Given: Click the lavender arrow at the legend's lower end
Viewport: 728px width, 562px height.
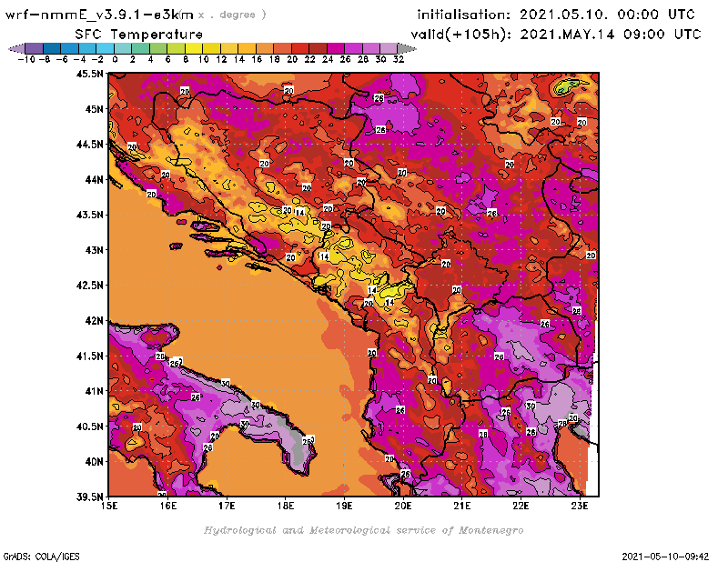Looking at the screenshot, I should pyautogui.click(x=16, y=48).
